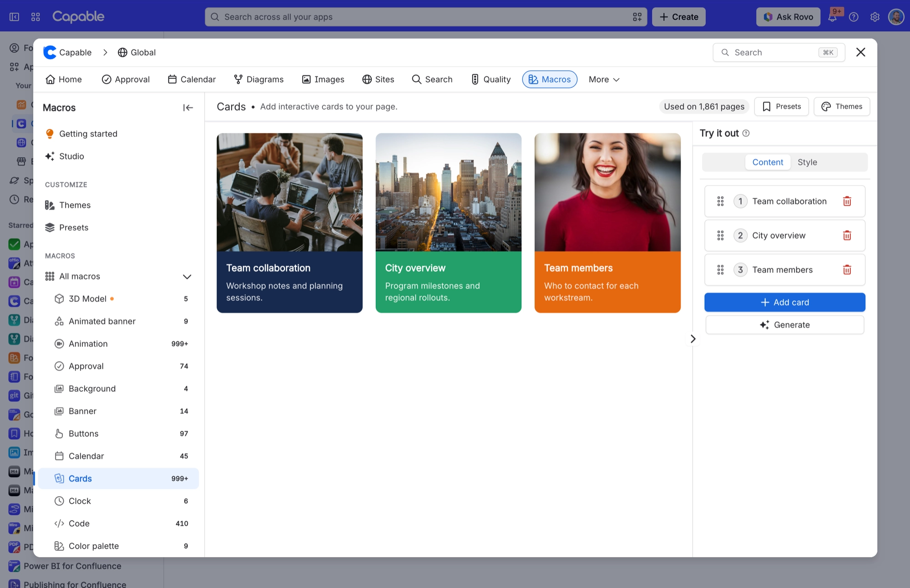
Task: Focus the Search across all apps field
Action: 425,17
